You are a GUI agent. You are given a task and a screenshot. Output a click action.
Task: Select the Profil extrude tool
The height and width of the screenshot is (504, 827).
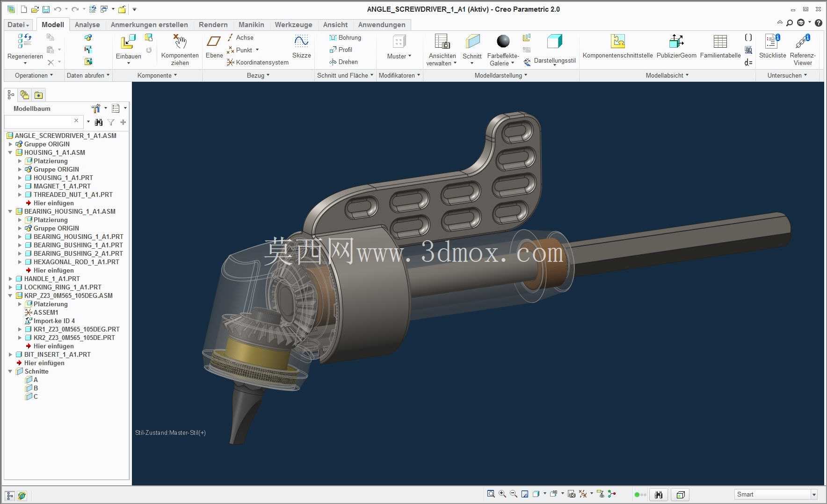coord(341,50)
